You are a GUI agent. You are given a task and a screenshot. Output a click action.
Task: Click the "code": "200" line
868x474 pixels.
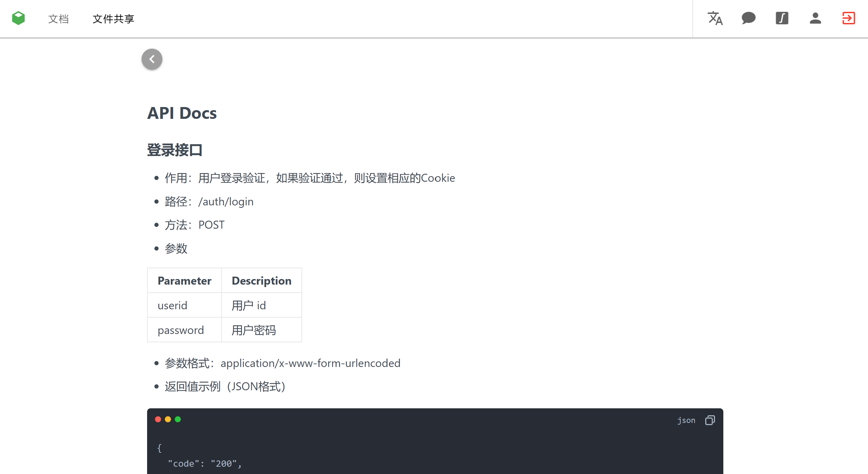(205, 464)
